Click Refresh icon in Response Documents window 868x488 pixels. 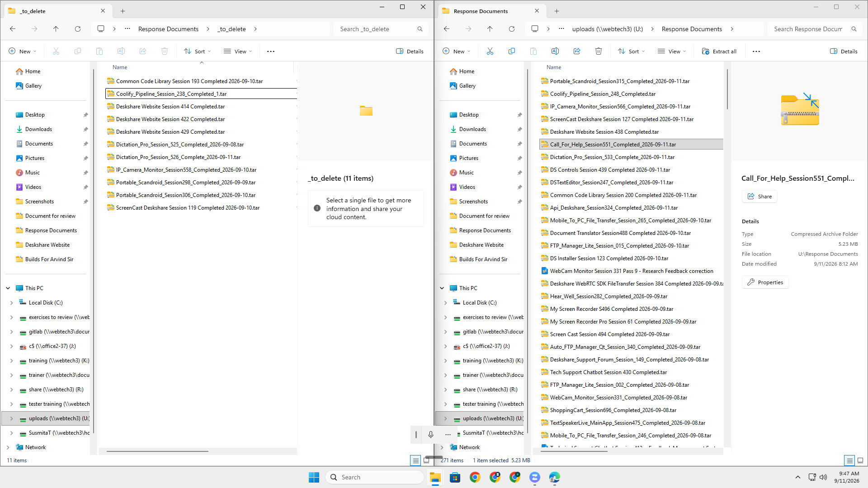511,29
